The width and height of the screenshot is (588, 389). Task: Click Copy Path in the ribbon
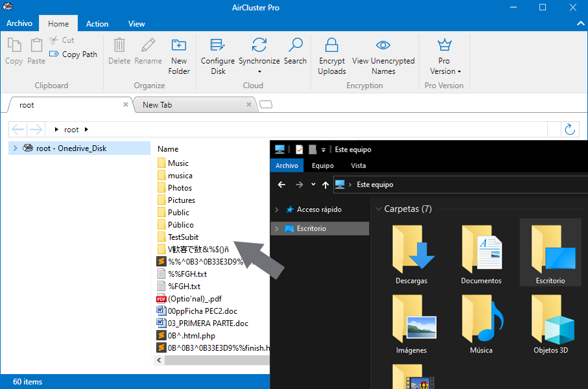[x=73, y=54]
